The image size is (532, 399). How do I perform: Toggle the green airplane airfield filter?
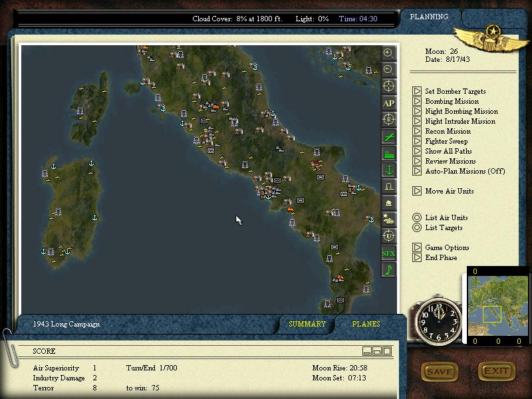coord(389,137)
